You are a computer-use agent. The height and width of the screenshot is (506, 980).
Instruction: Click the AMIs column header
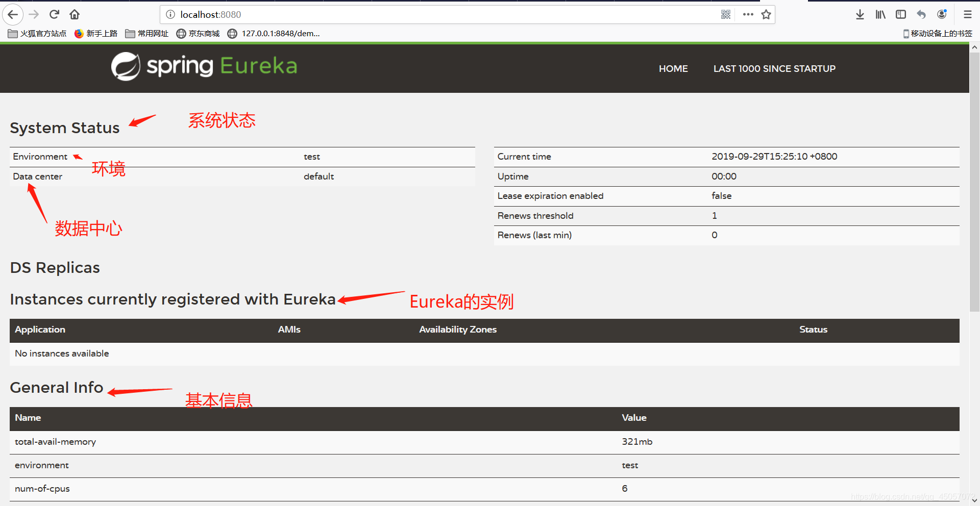click(x=289, y=330)
